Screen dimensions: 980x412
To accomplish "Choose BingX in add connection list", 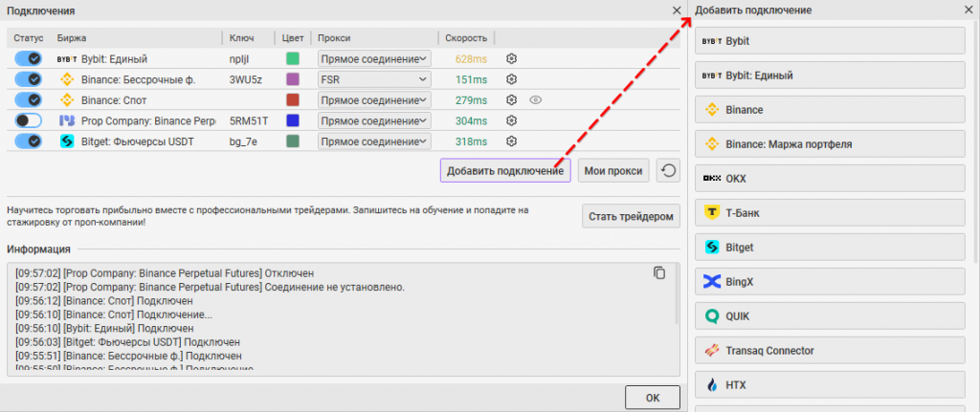I will [x=831, y=282].
